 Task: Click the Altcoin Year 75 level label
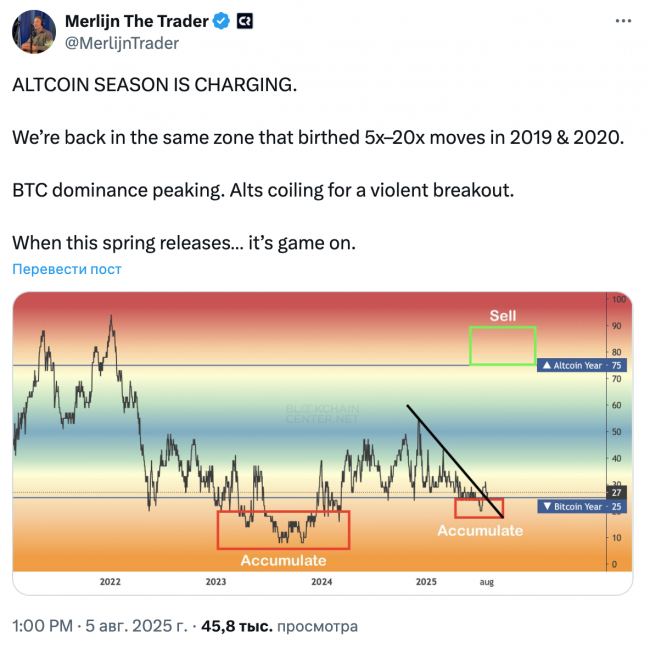[582, 365]
